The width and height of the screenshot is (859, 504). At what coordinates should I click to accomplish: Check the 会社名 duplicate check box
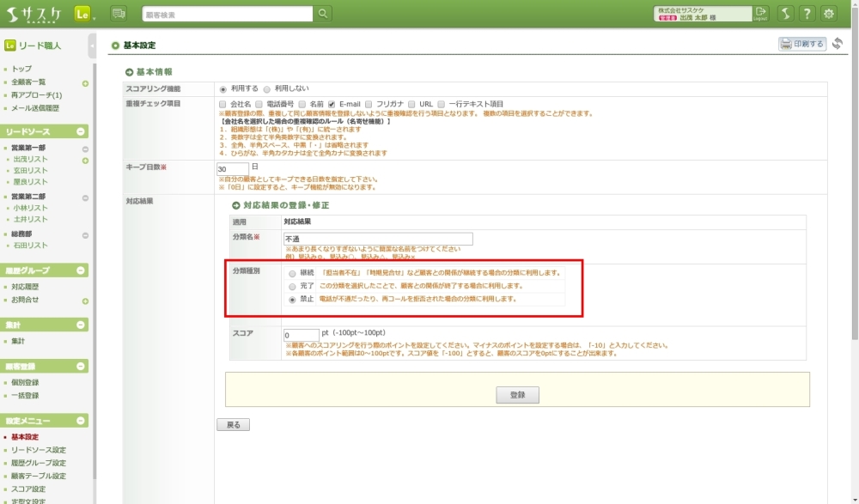pos(222,104)
